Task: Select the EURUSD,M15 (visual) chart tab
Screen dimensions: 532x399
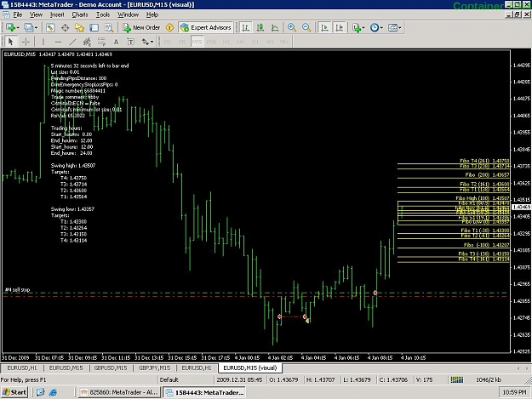Action: [x=250, y=368]
